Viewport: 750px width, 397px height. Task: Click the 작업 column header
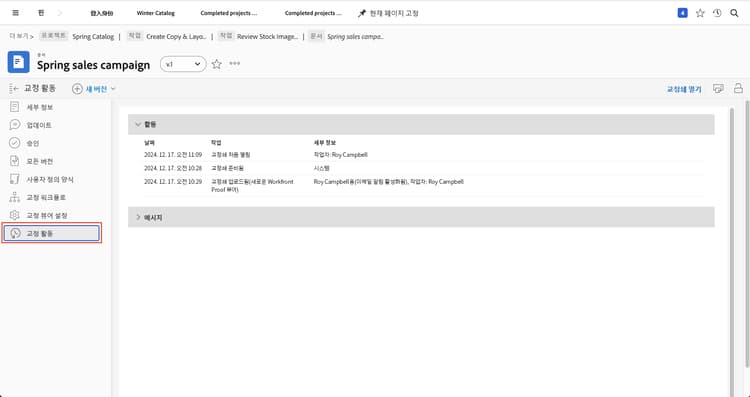[216, 143]
